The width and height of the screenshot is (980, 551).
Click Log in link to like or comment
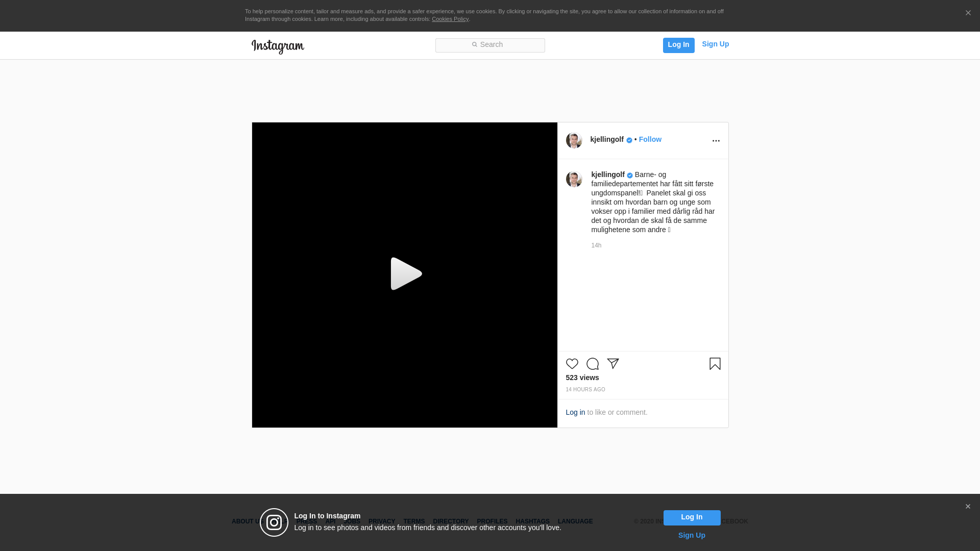[575, 412]
